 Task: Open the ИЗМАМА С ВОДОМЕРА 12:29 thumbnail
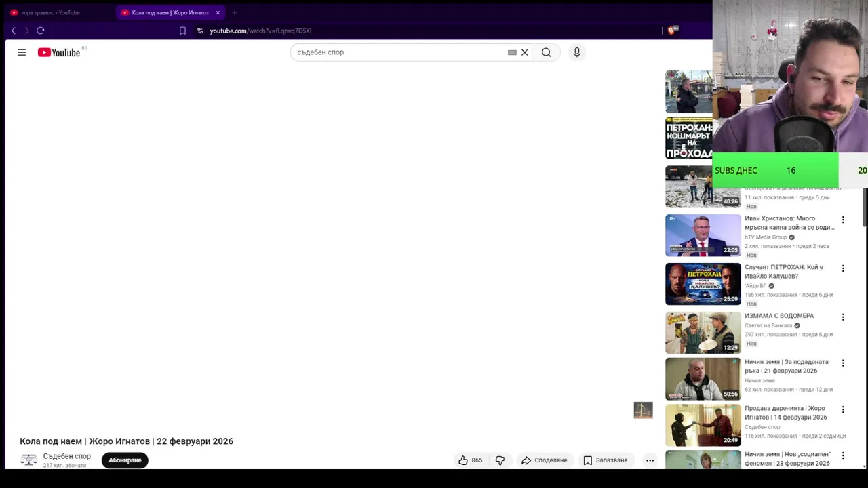point(703,333)
